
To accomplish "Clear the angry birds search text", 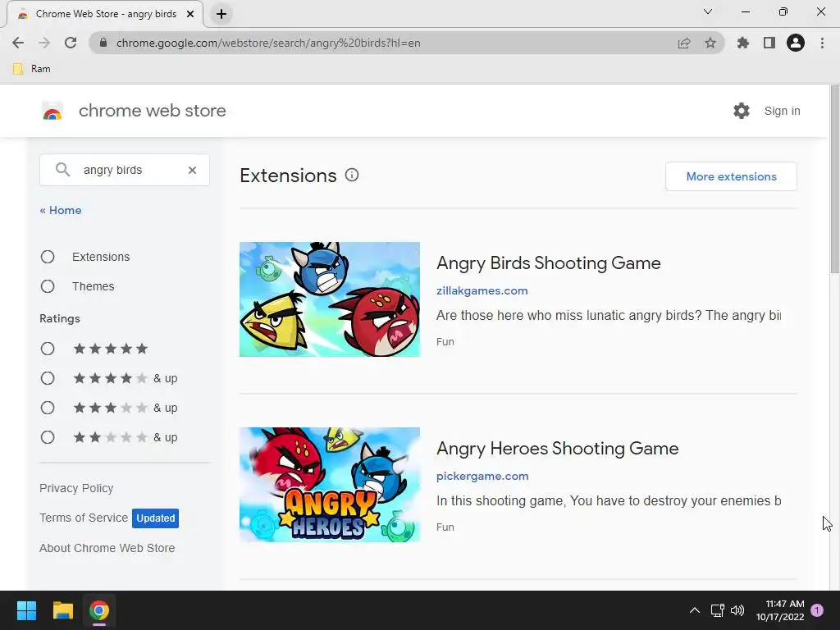I will click(x=192, y=170).
